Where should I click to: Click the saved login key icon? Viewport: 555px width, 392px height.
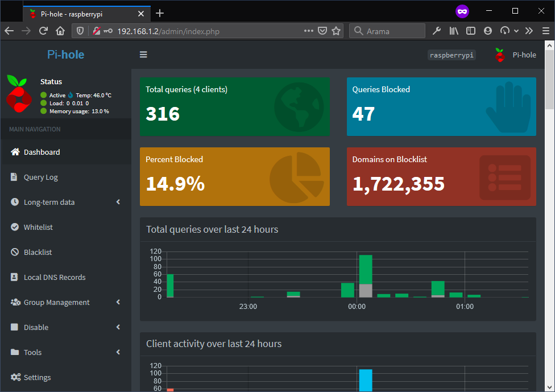[x=108, y=31]
